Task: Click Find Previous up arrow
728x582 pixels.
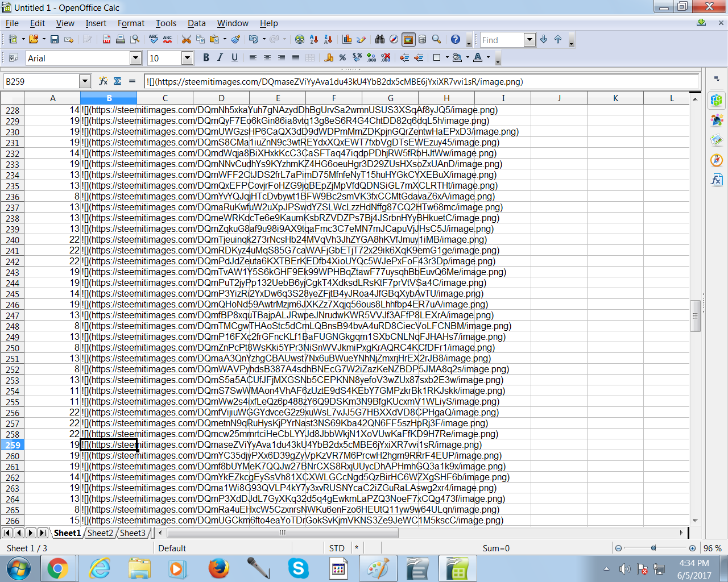Action: point(558,39)
